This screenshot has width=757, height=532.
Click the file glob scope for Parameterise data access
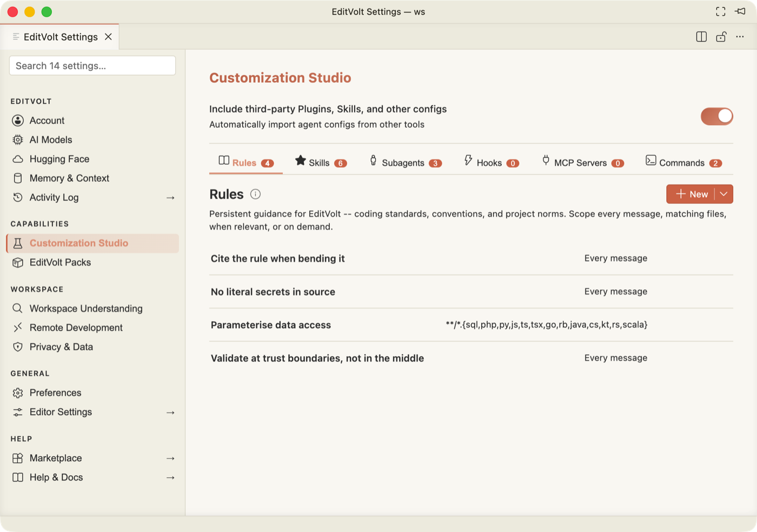point(547,325)
